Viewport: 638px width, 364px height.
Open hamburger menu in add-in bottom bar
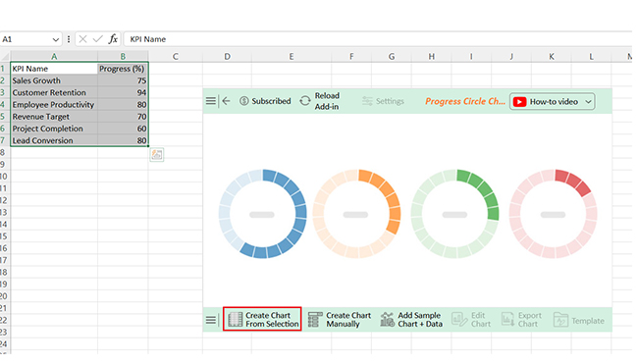tap(211, 321)
